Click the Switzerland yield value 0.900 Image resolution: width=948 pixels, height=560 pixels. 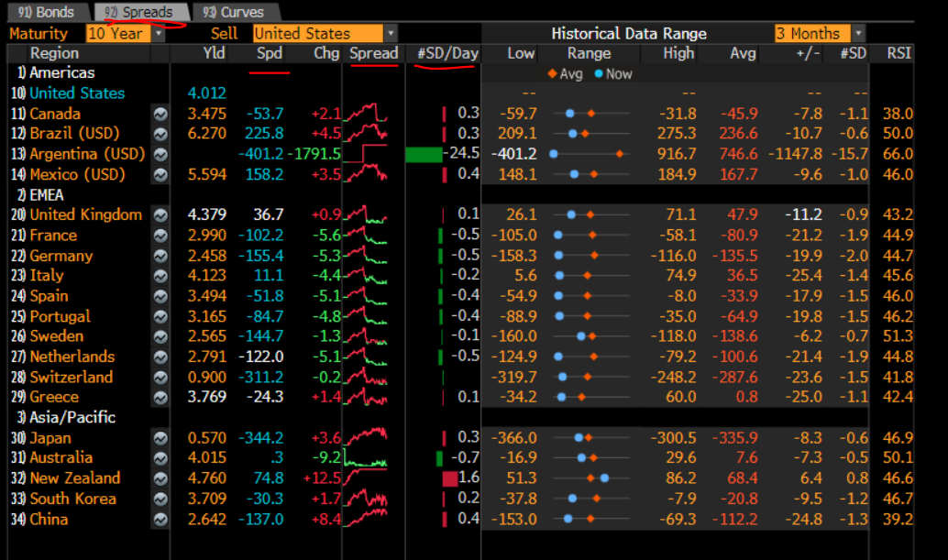(207, 378)
